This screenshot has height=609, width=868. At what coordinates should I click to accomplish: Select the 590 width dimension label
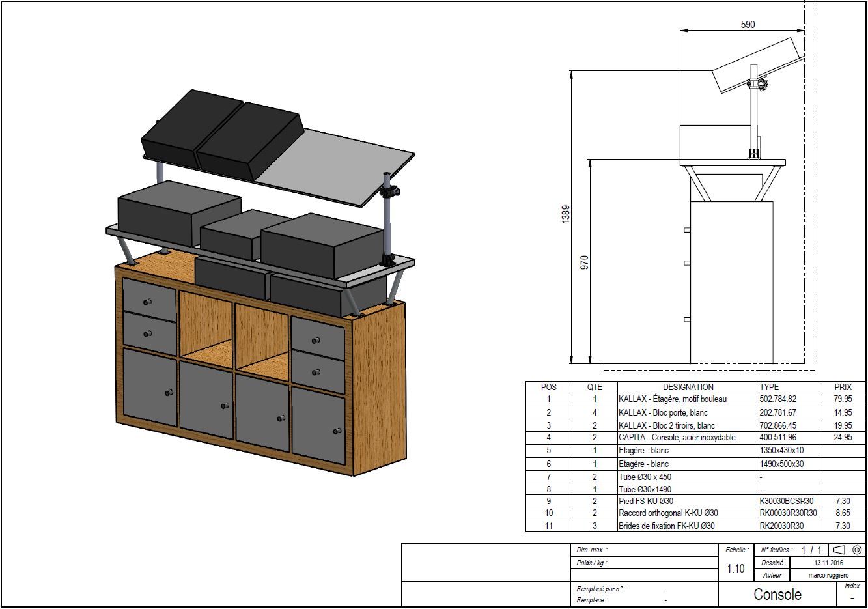748,25
